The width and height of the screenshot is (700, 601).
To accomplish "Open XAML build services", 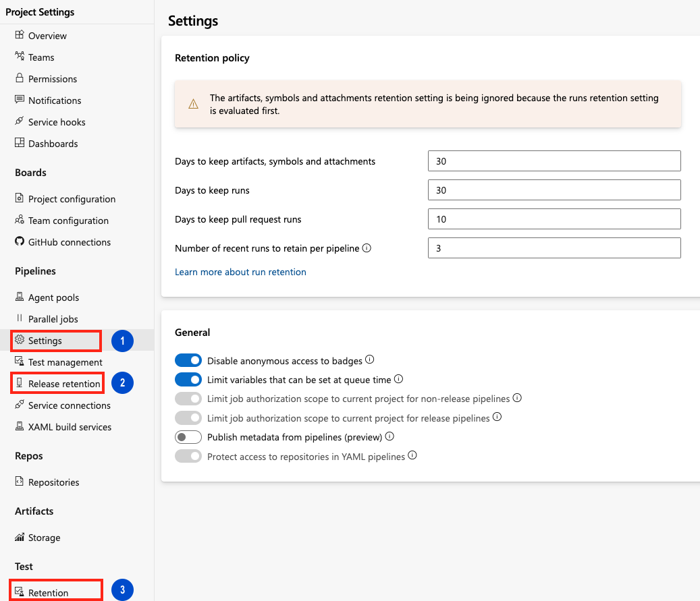I will [65, 427].
